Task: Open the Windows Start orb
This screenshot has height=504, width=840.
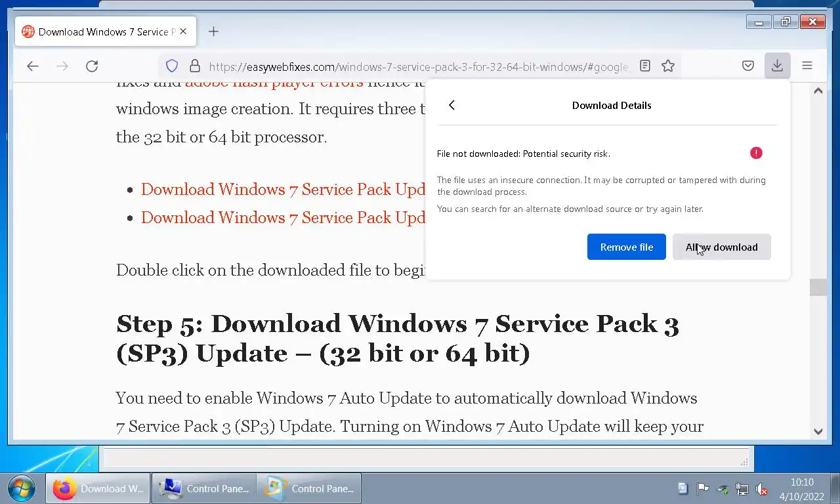Action: point(22,488)
